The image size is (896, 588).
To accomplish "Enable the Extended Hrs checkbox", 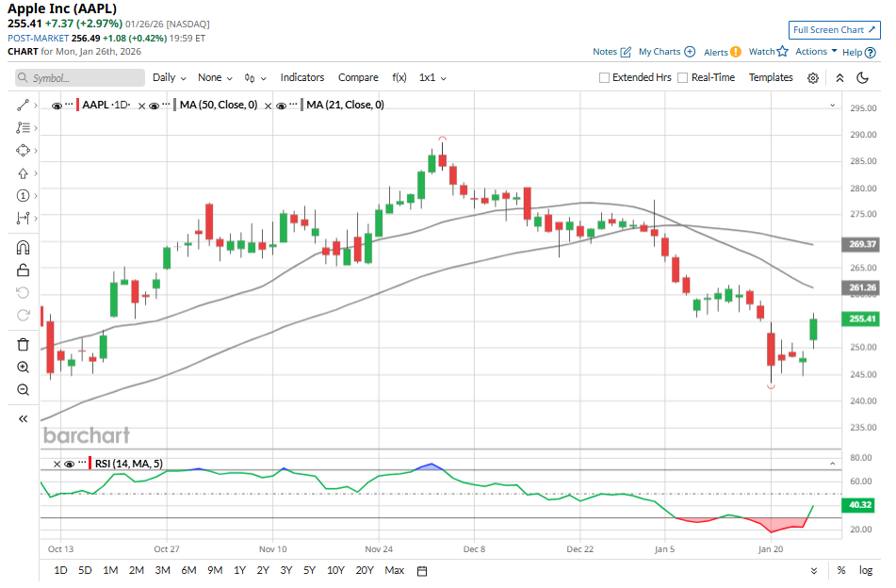I will click(x=604, y=77).
